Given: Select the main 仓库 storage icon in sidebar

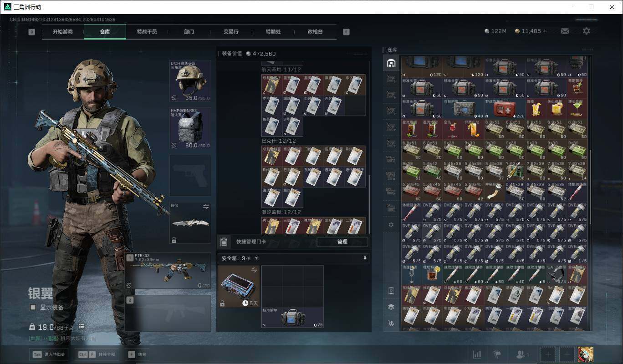Looking at the screenshot, I should click(x=391, y=63).
